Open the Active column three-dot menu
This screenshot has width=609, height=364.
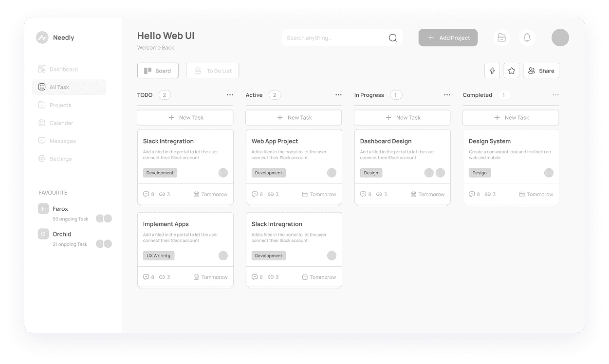[338, 95]
